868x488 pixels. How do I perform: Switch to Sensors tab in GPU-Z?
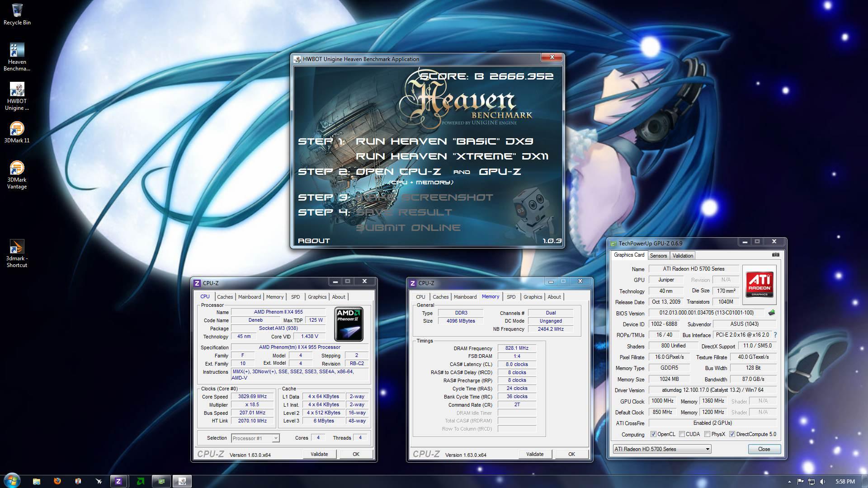(x=658, y=256)
